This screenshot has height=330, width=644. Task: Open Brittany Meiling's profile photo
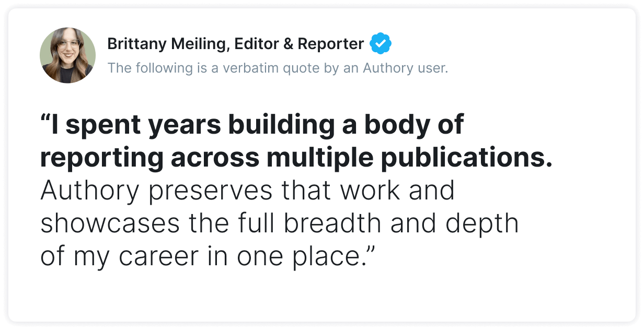tap(68, 55)
